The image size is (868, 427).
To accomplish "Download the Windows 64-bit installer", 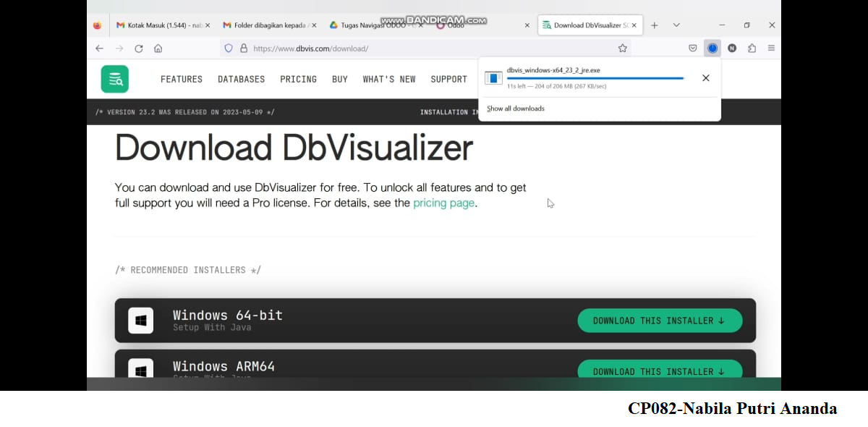I will click(x=660, y=321).
